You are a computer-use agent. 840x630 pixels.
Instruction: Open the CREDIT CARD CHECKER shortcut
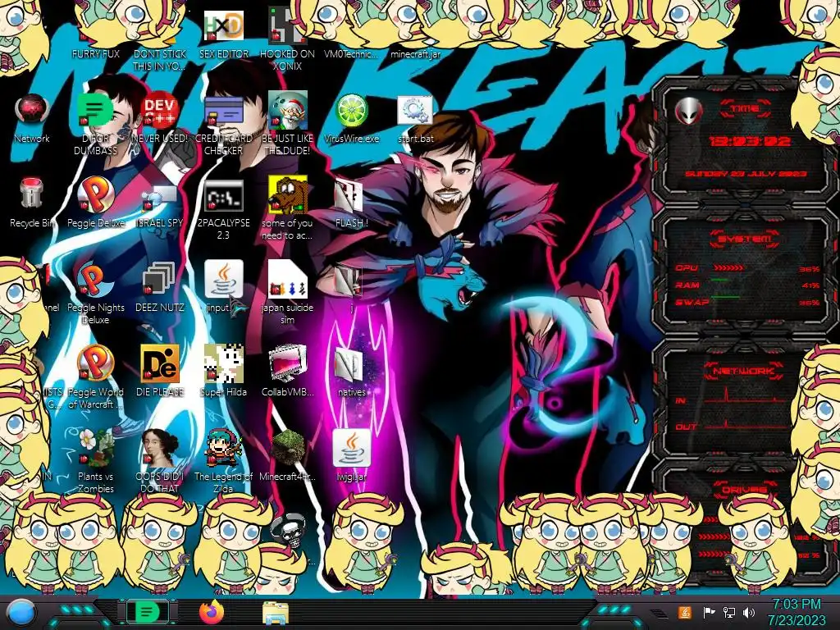coord(223,111)
